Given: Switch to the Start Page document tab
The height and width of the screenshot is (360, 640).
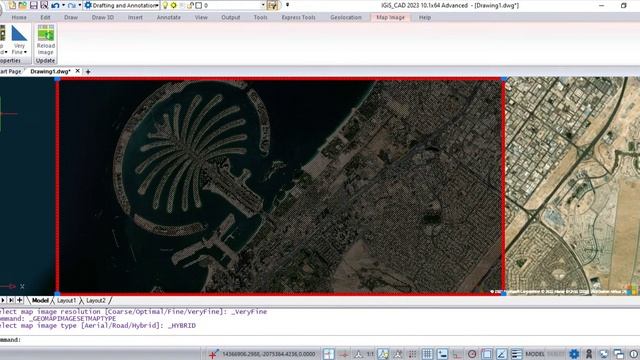Looking at the screenshot, I should coord(11,71).
